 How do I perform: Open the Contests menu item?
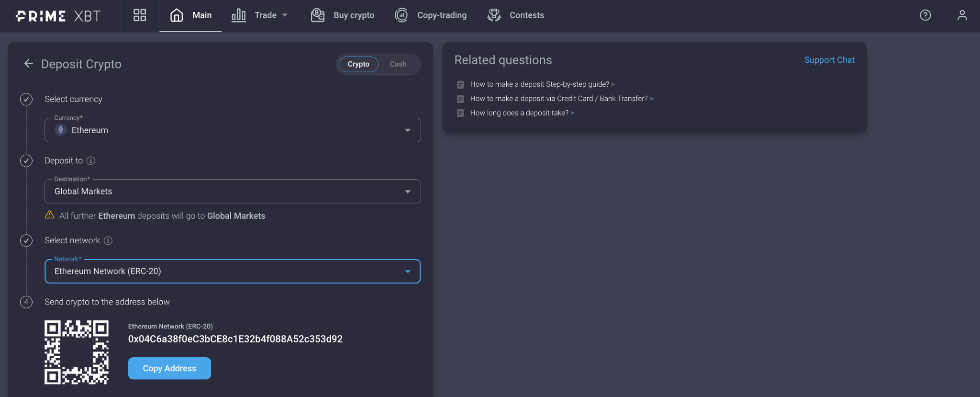[x=527, y=15]
